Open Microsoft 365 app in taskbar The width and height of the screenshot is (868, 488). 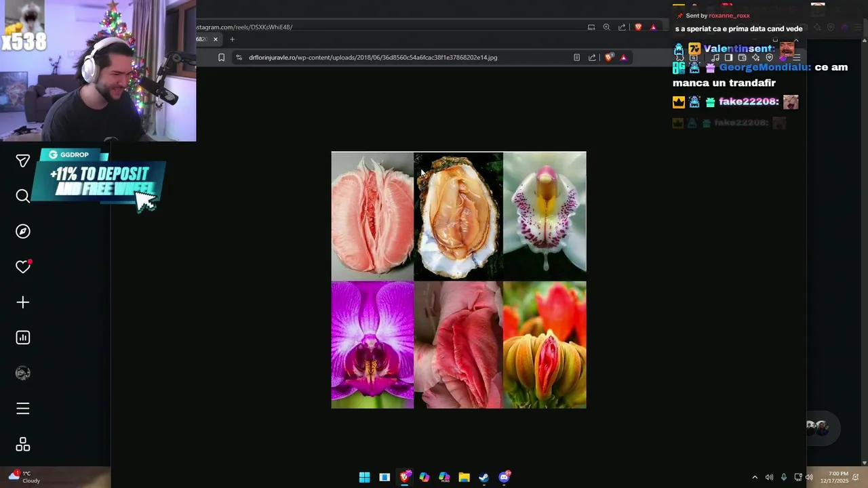(444, 477)
